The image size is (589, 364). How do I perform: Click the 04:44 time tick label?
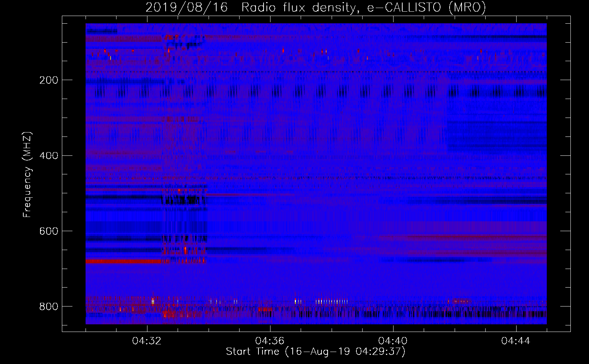(516, 341)
